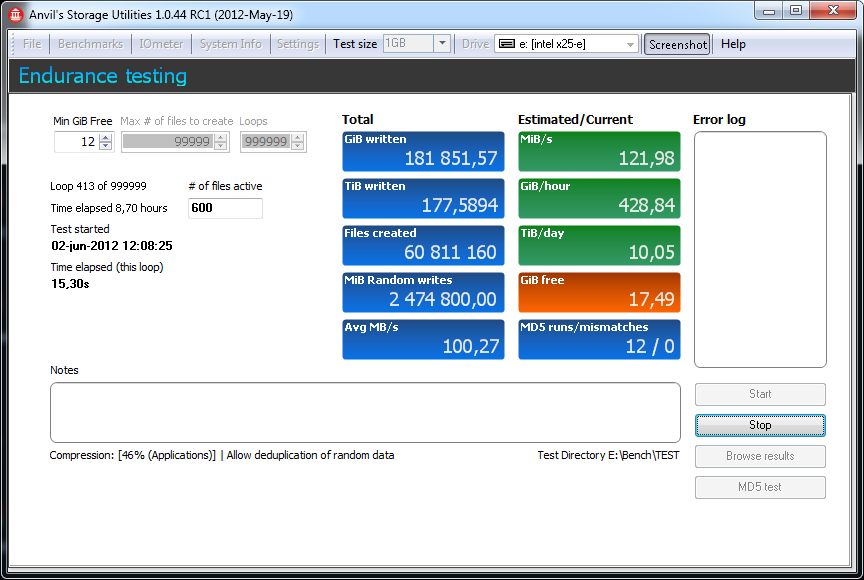
Task: Click the Avg MB/s tile
Action: coord(423,339)
